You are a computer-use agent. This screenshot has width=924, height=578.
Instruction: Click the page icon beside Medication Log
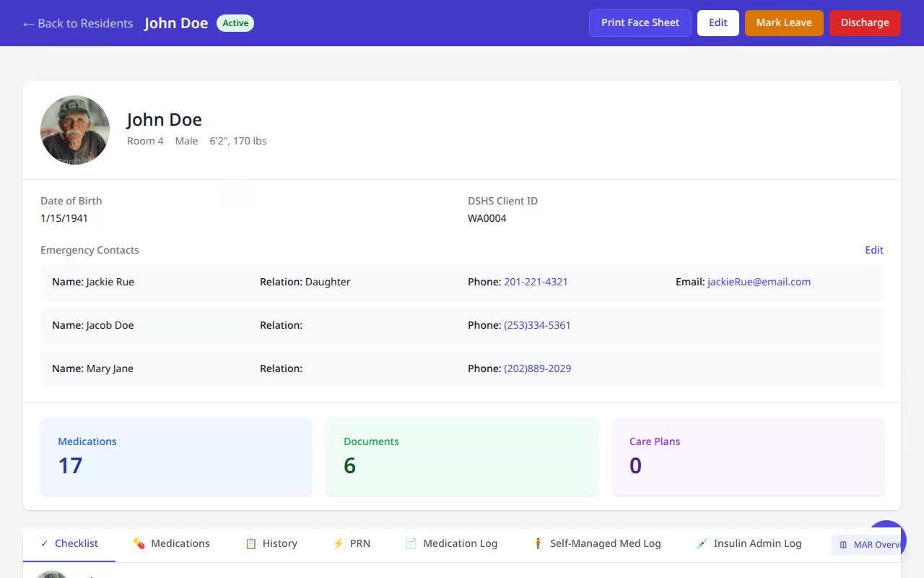tap(411, 543)
